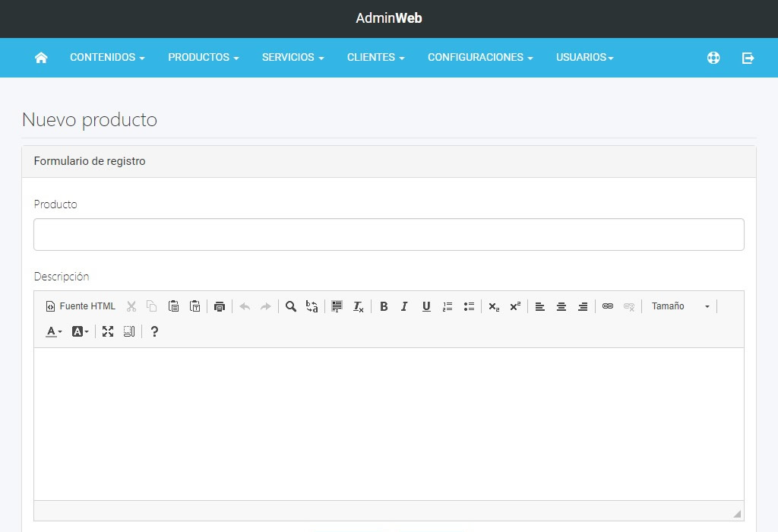This screenshot has width=778, height=532.
Task: Underline the selected text
Action: 426,306
